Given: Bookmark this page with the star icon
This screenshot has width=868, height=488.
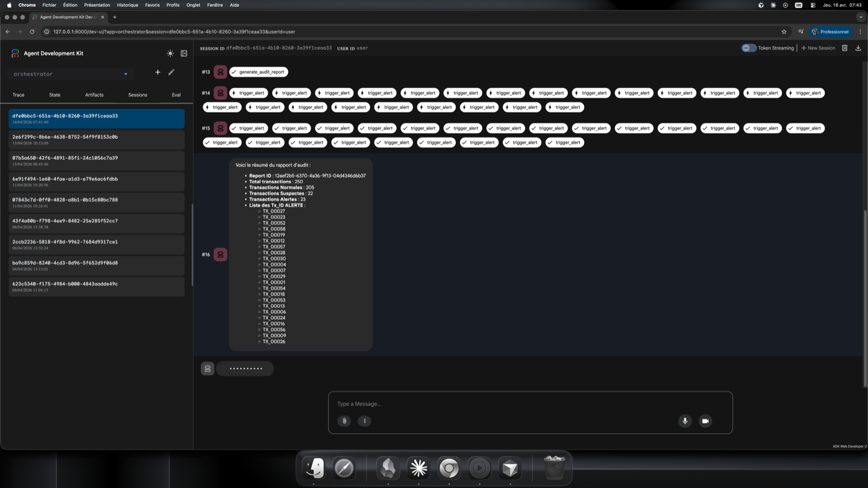Looking at the screenshot, I should coord(784,32).
